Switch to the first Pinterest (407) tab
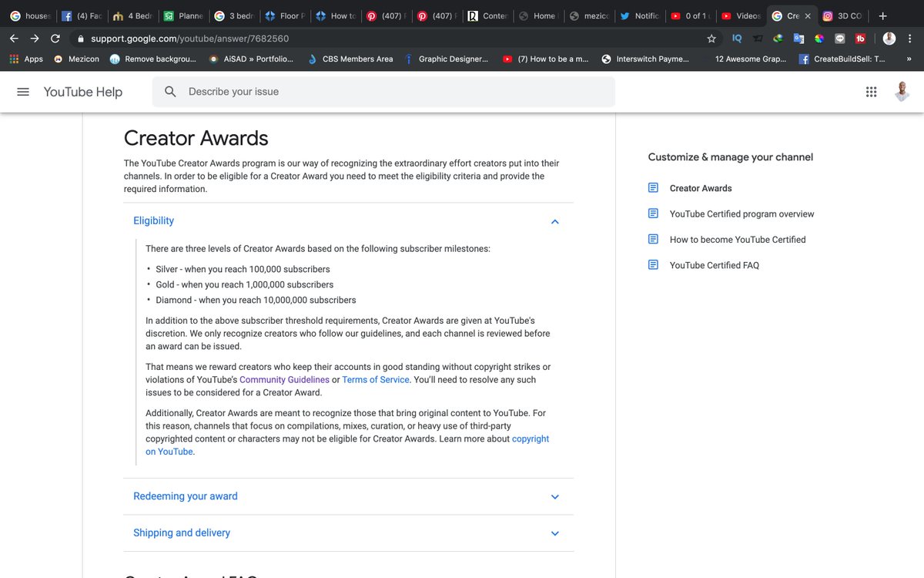 tap(387, 15)
